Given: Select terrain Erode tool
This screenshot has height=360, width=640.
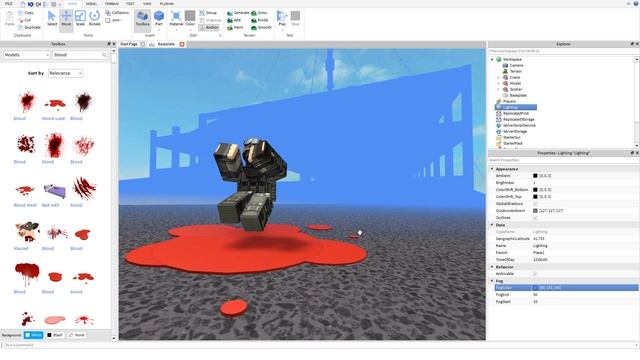Looking at the screenshot, I should click(260, 20).
